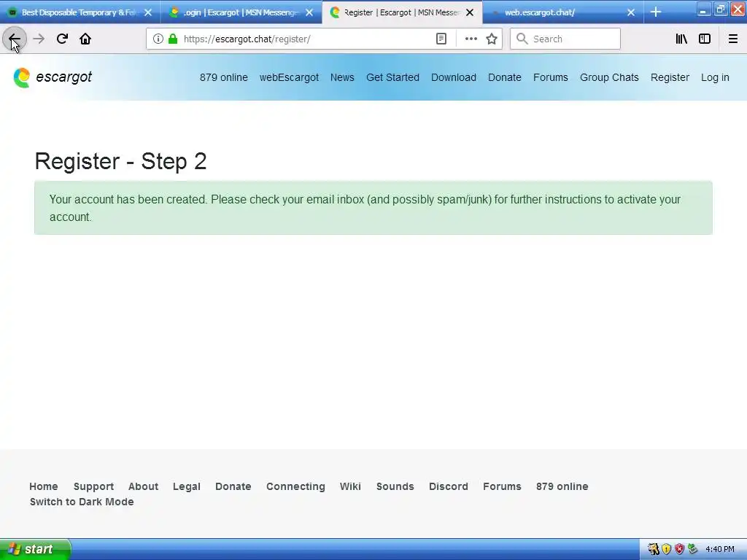
Task: Open a new tab with plus button
Action: coord(656,12)
